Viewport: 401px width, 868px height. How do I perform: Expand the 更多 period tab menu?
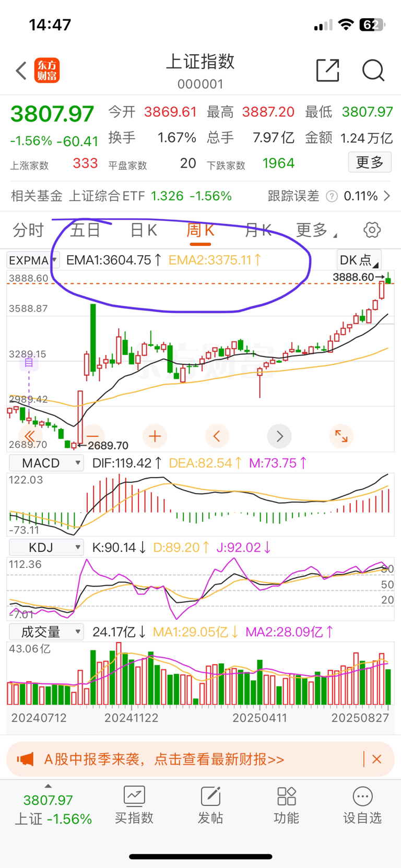point(316,230)
